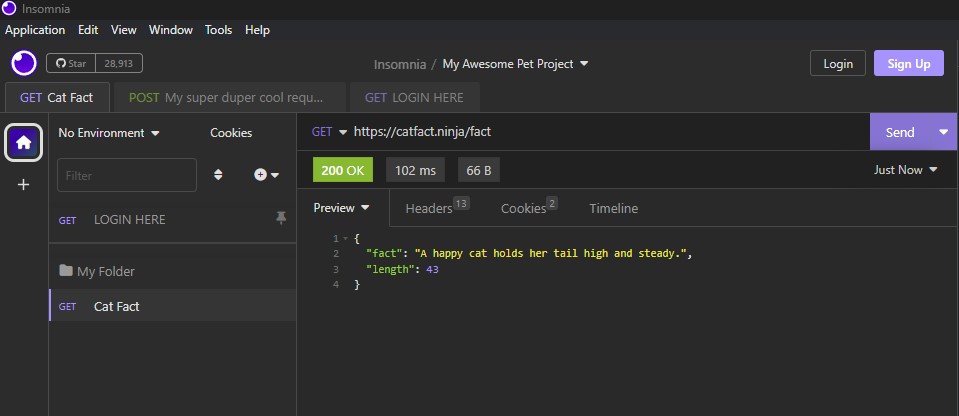
Task: Open Preview mode dropdown
Action: [x=341, y=208]
